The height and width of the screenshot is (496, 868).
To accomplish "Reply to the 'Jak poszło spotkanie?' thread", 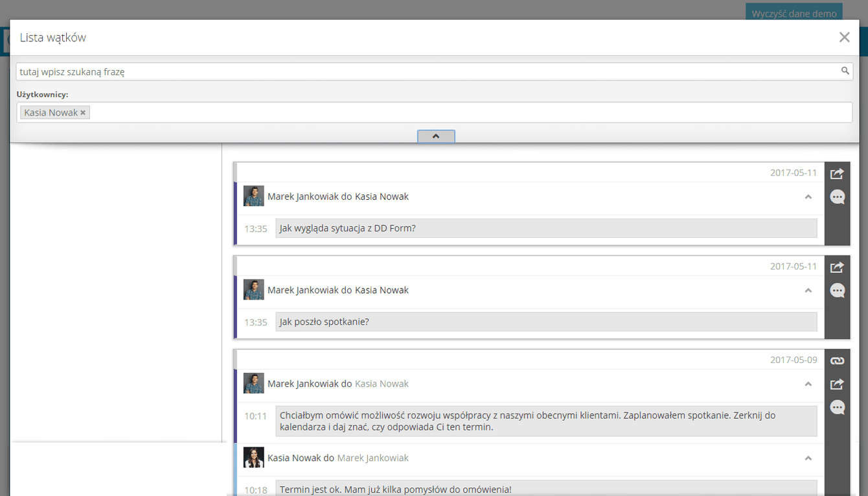I will coord(837,290).
